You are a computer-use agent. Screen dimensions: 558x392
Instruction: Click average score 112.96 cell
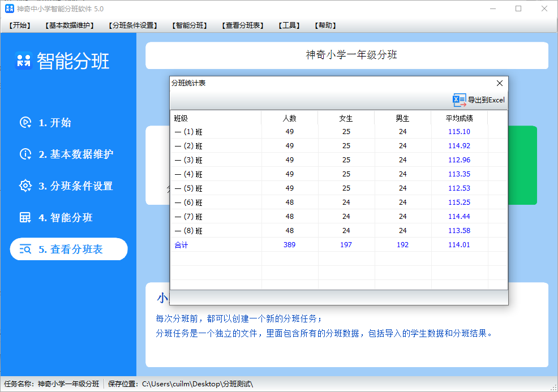coord(459,160)
